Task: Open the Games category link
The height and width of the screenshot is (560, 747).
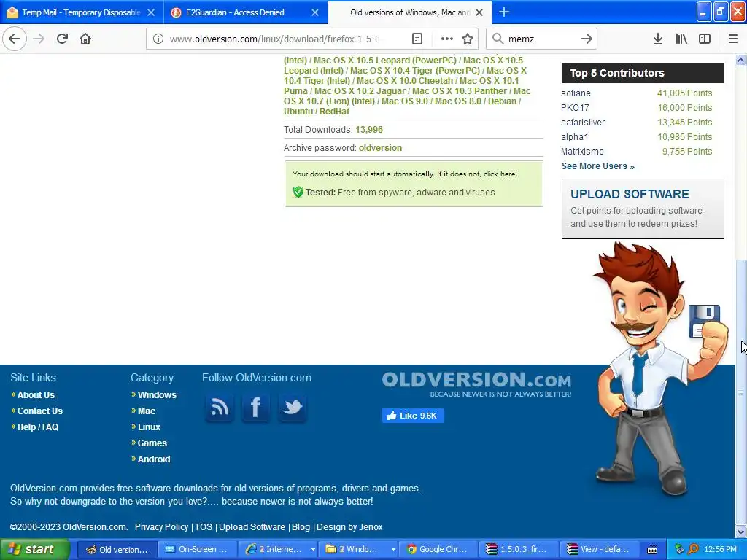Action: tap(152, 443)
